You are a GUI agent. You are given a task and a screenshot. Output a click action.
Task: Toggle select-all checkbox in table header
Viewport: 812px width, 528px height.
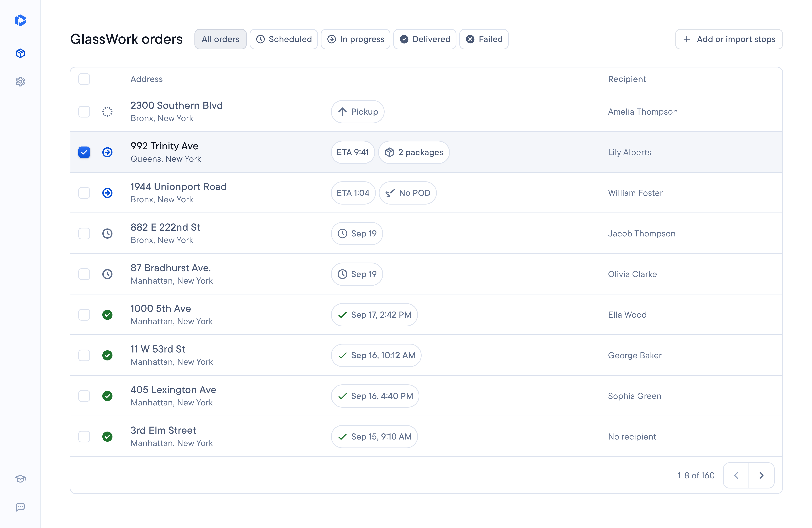(84, 79)
